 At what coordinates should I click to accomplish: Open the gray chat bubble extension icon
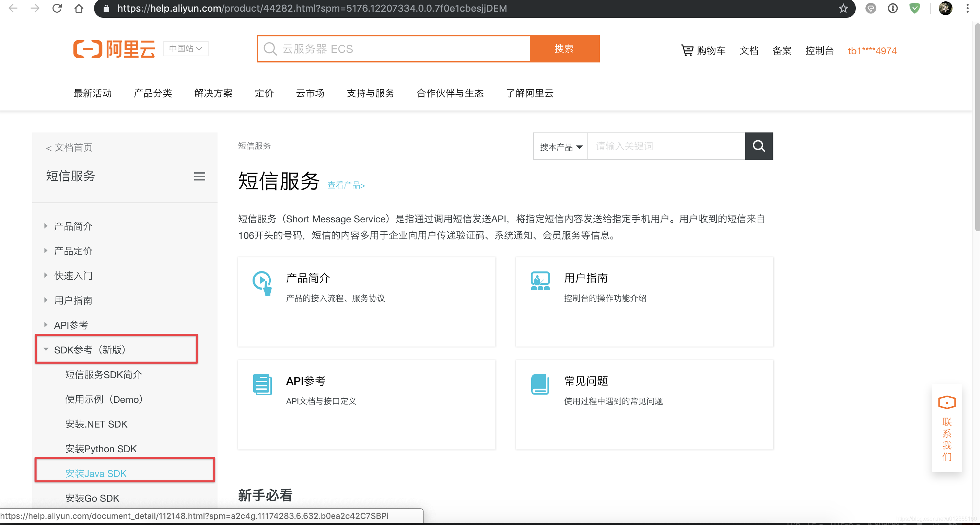871,8
